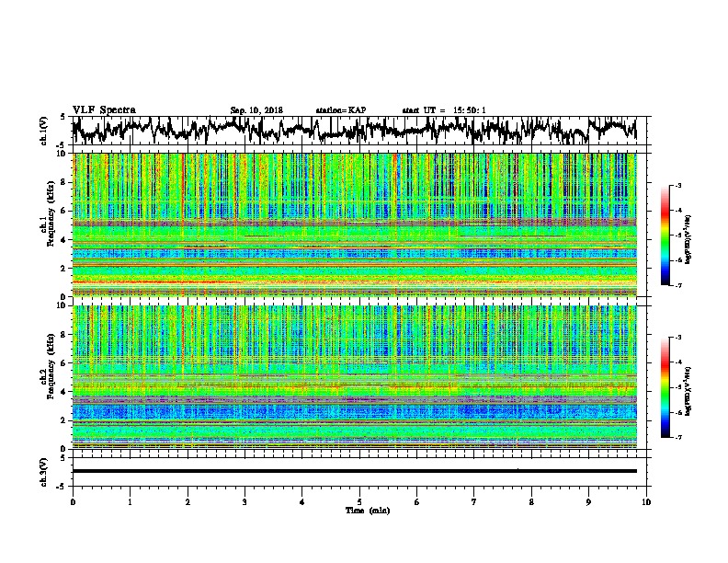Viewport: 728px width, 563px height.
Task: Click time axis tick label '6'
Action: 417,502
